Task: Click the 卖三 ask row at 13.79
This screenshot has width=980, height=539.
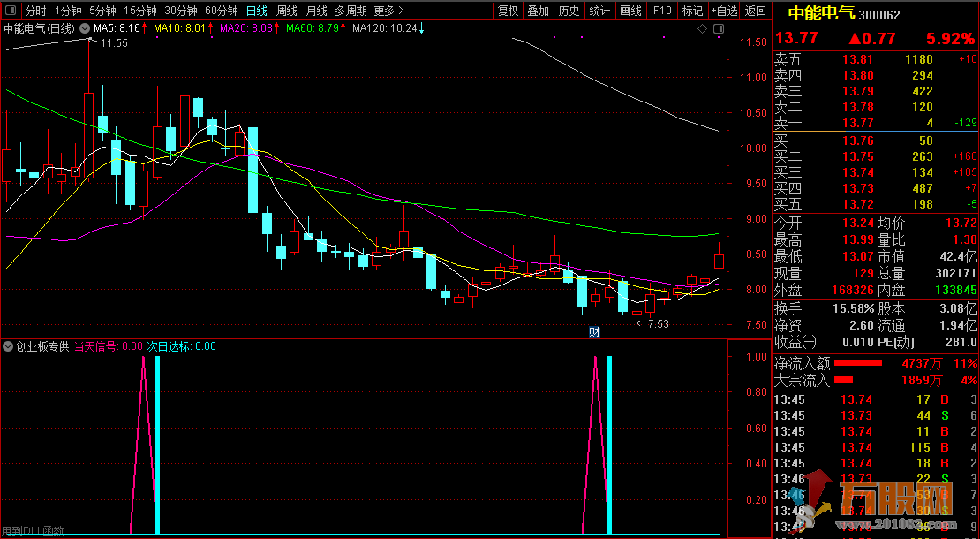Action: (875, 91)
